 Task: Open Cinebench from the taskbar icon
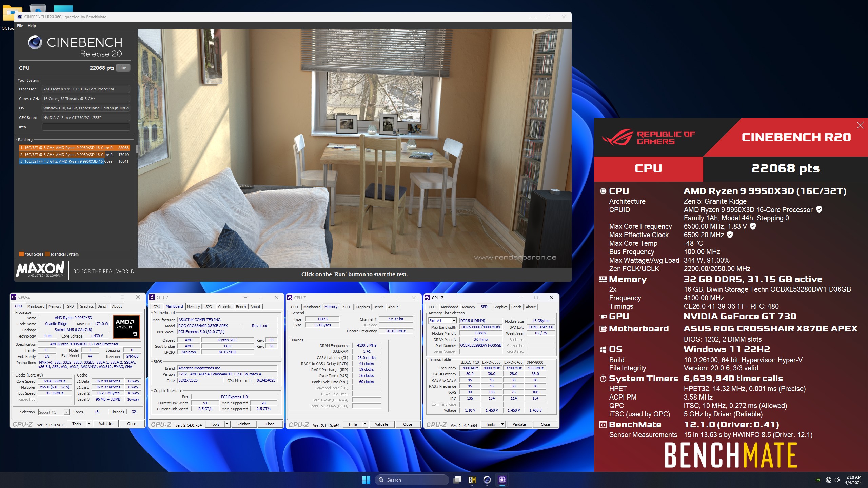[487, 480]
